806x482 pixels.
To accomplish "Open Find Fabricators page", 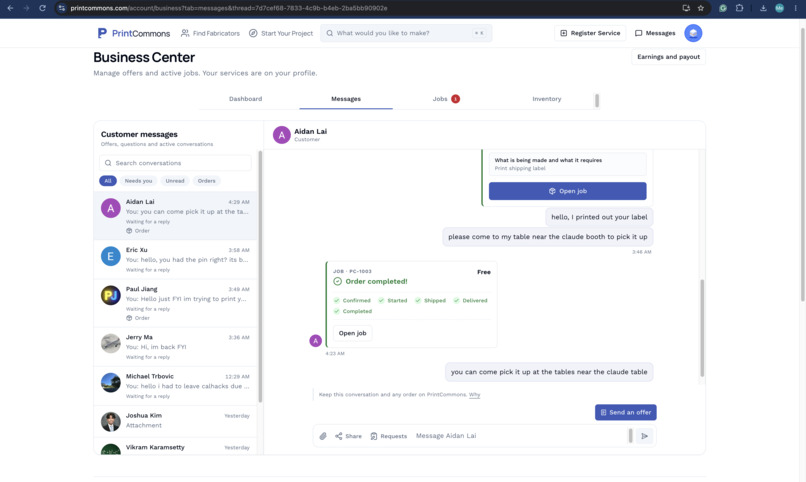I will [x=210, y=33].
